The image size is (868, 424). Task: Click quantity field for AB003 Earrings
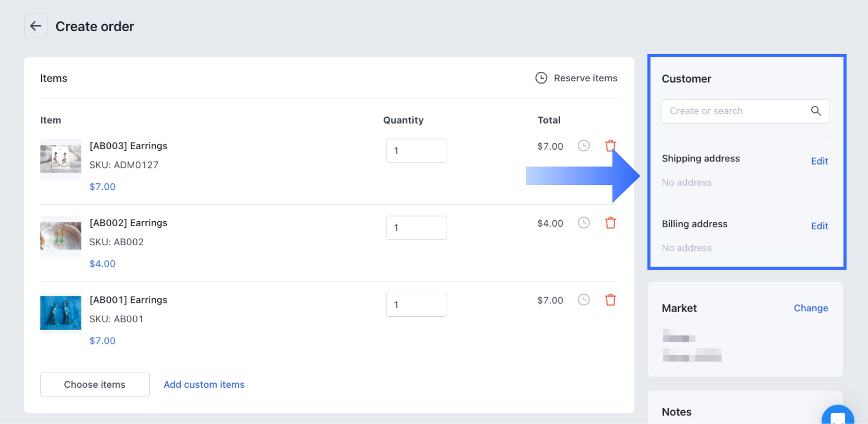(416, 151)
